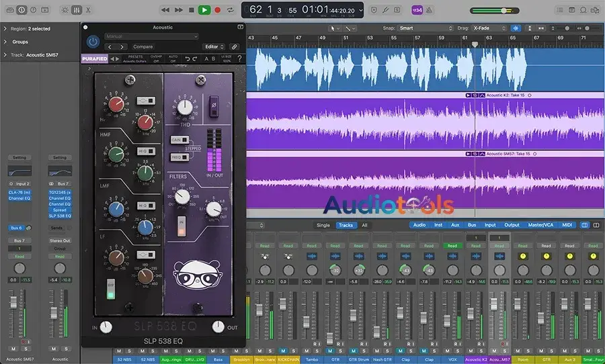This screenshot has width=605, height=364.
Task: Toggle the FREQ stepped switch
Action: point(179,157)
